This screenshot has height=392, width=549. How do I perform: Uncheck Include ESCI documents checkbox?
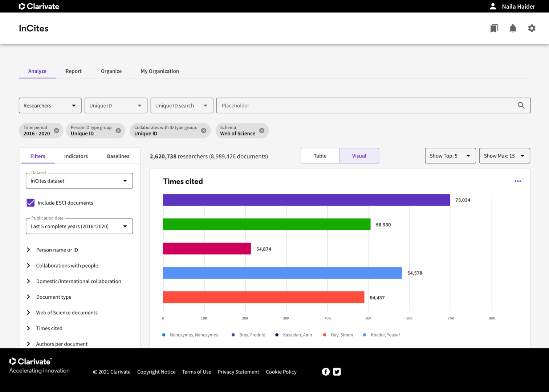(x=30, y=203)
